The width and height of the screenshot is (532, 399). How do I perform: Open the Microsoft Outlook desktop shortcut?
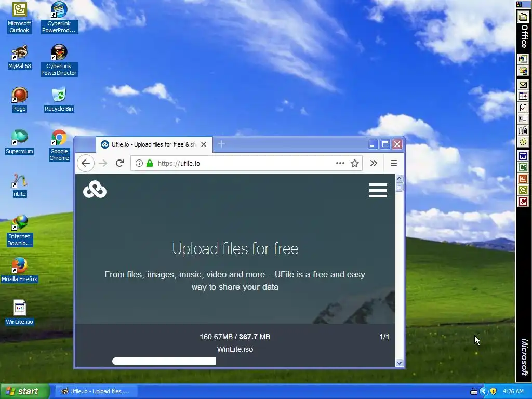point(19,18)
